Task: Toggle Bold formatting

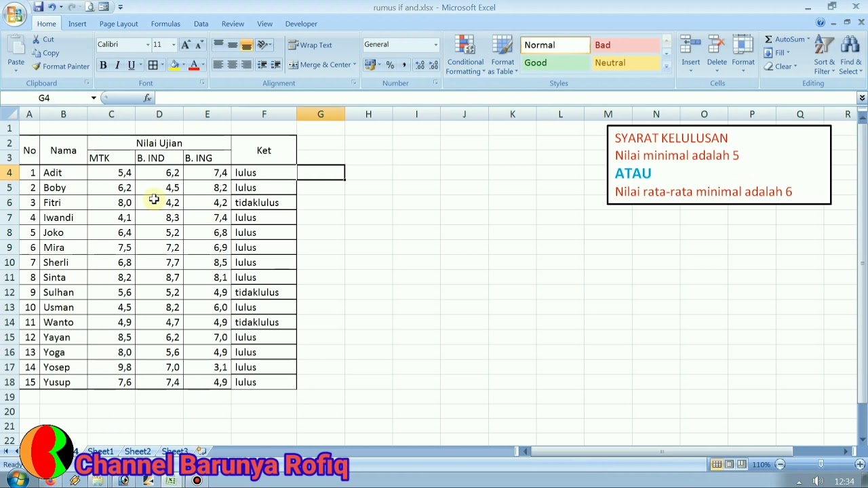Action: 103,65
